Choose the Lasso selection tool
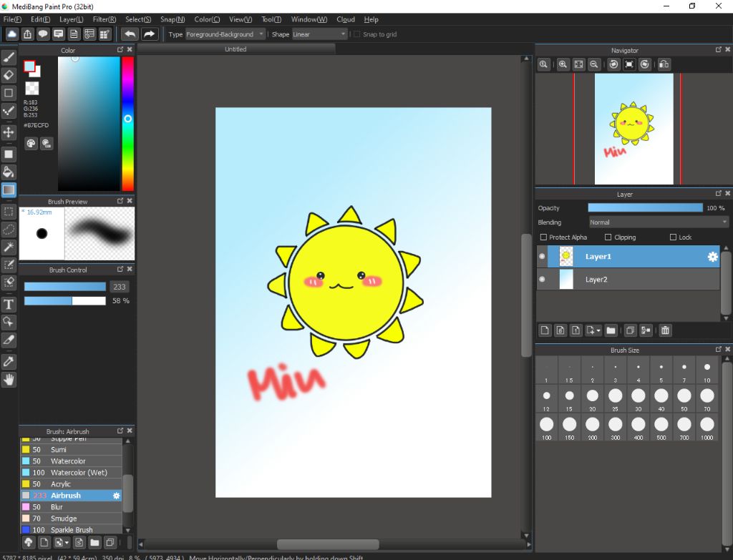 click(9, 230)
